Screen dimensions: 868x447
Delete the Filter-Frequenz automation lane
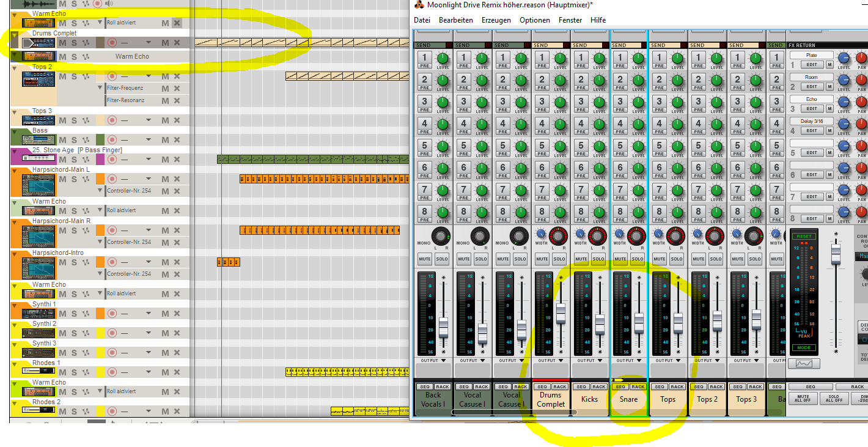[x=177, y=88]
